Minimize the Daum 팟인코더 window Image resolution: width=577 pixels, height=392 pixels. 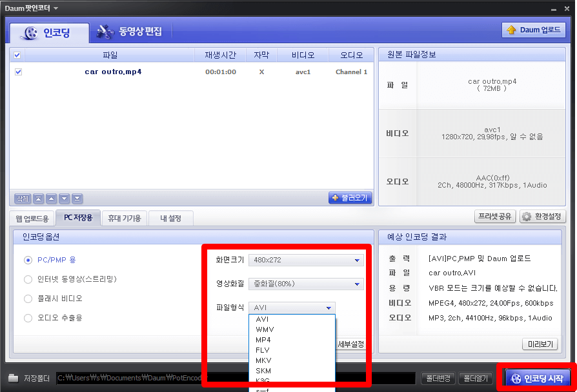(x=554, y=9)
